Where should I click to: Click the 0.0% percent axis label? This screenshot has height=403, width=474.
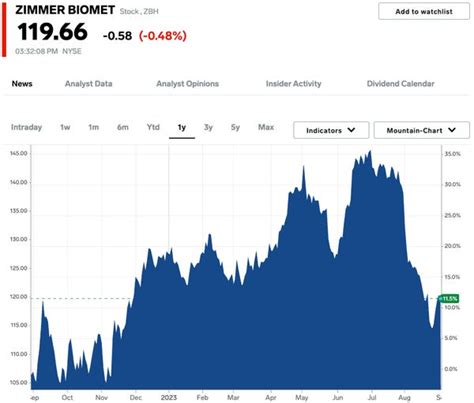click(x=451, y=369)
